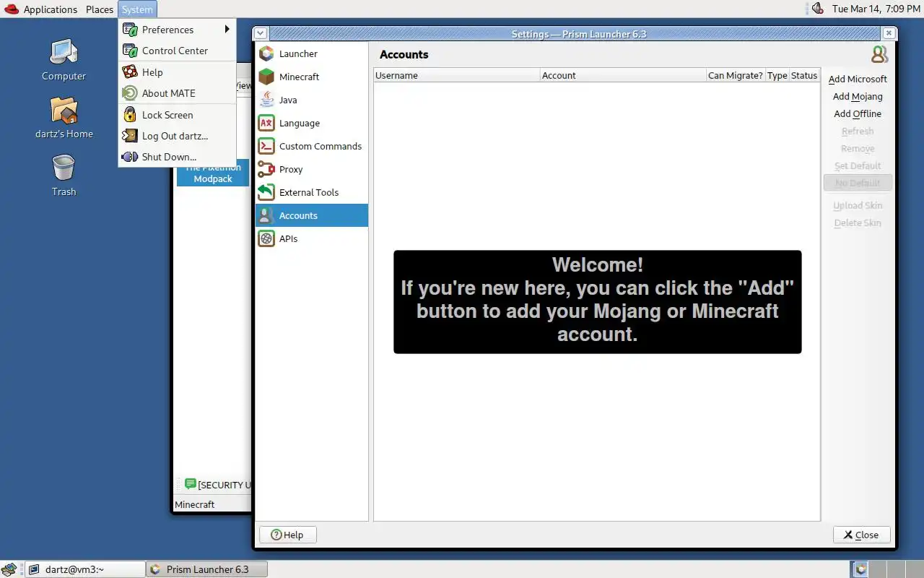
Task: Click the Type column header
Action: [x=777, y=75]
